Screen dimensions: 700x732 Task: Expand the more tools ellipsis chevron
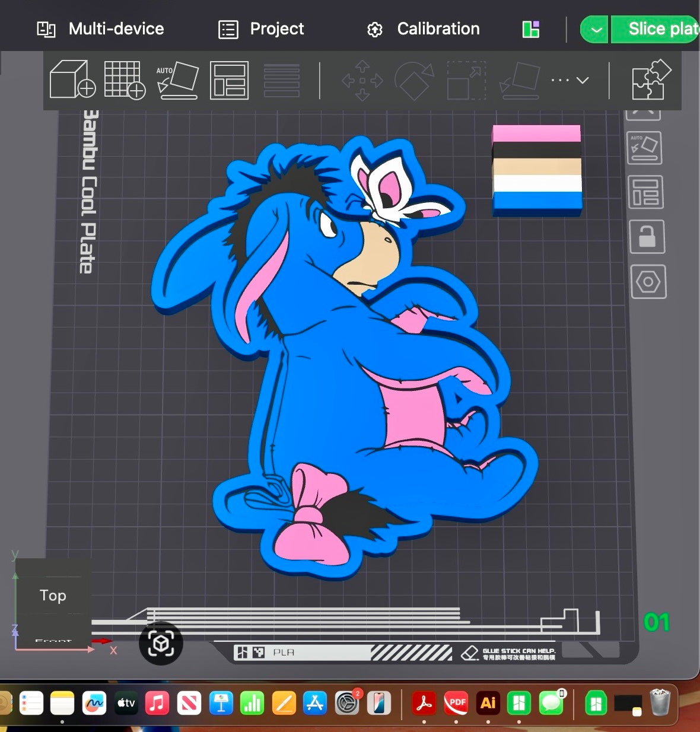click(570, 80)
